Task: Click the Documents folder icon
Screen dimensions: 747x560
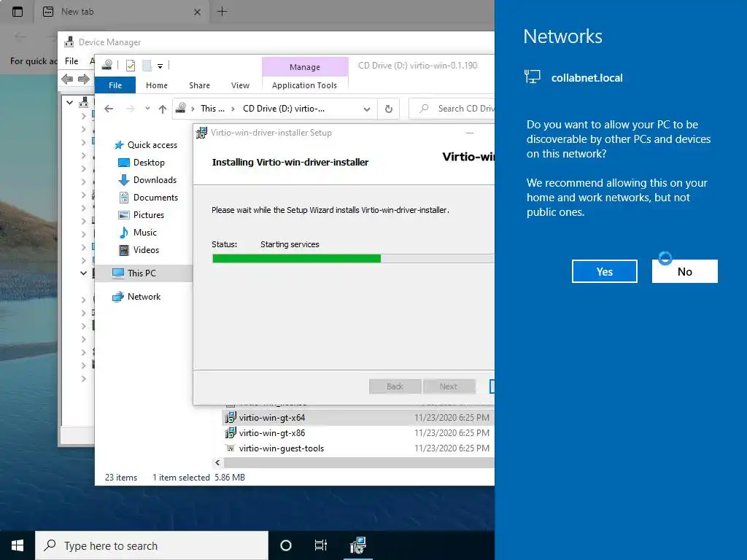Action: pos(124,198)
